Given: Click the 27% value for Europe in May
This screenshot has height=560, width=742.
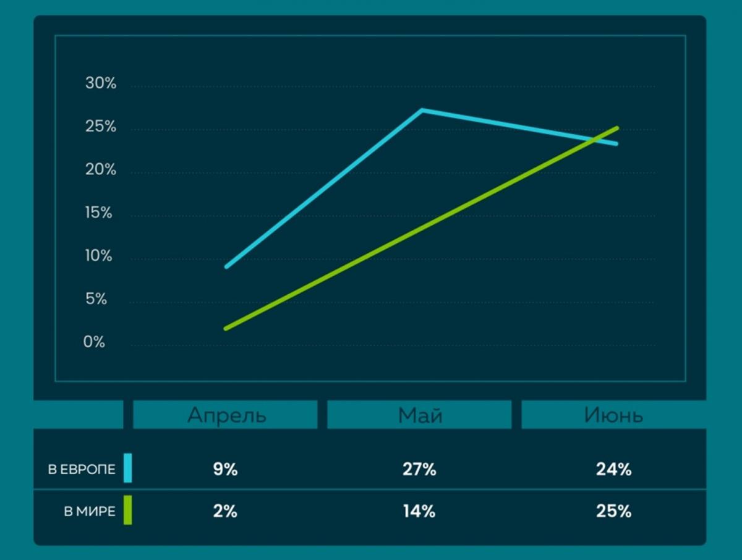Looking at the screenshot, I should (419, 469).
